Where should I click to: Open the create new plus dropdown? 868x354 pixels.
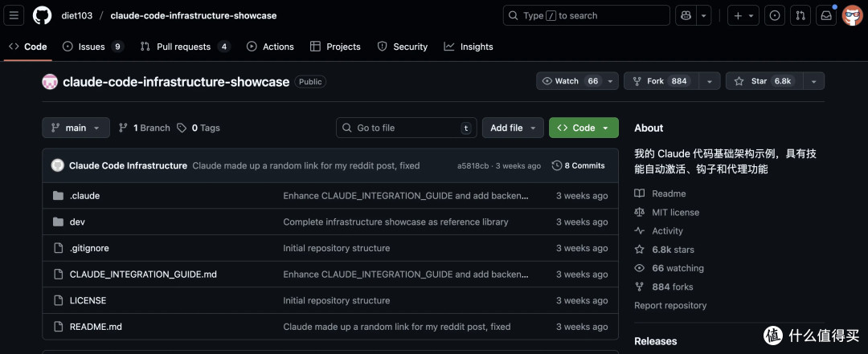coord(743,15)
